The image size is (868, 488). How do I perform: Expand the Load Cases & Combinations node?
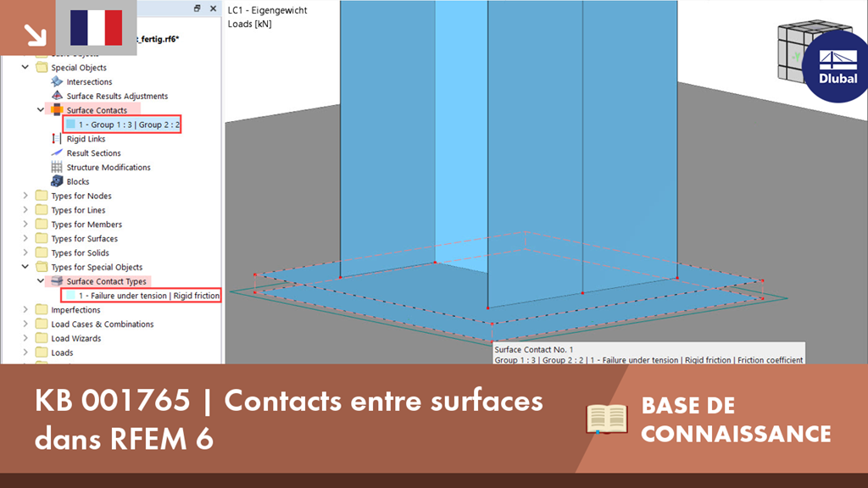tap(25, 324)
